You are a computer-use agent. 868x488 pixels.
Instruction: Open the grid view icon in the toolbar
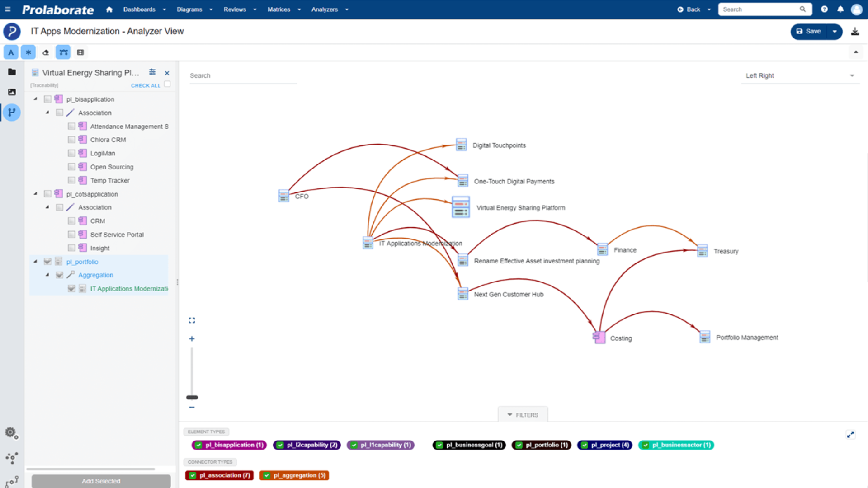click(80, 52)
